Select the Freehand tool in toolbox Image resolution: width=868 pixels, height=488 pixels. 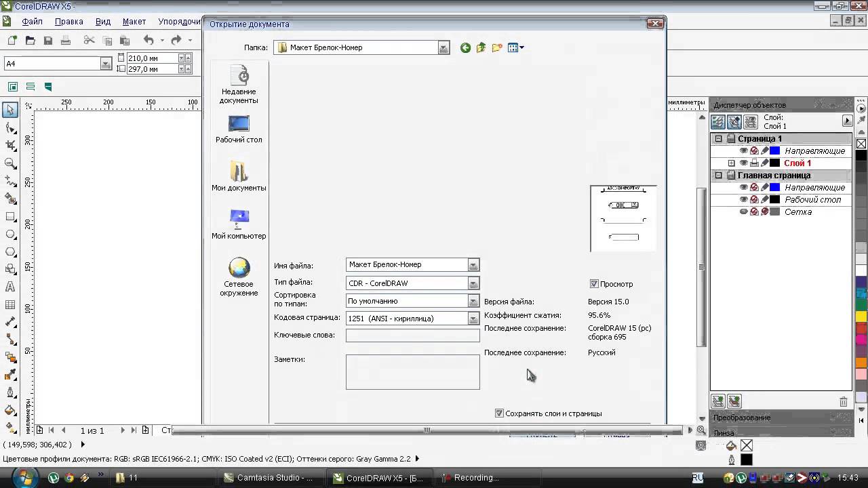10,181
